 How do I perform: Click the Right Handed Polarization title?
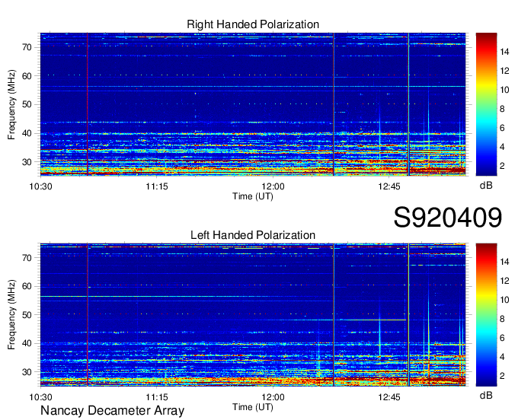click(253, 24)
